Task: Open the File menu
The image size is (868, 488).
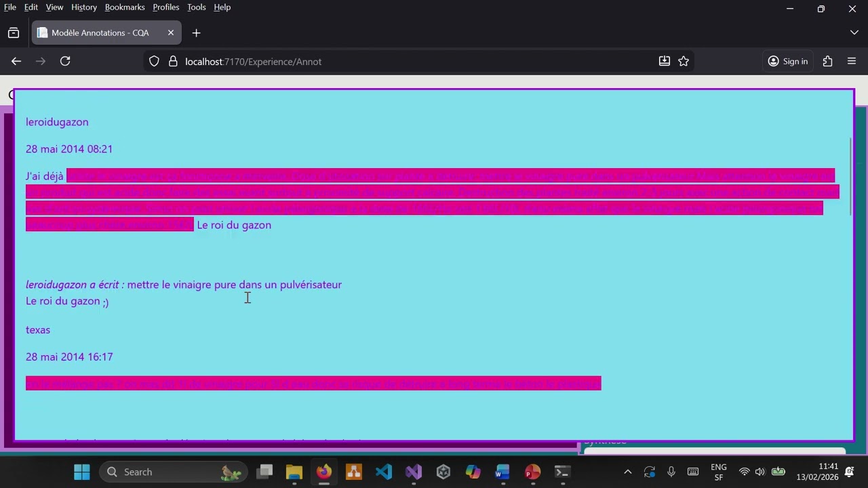Action: pos(10,7)
